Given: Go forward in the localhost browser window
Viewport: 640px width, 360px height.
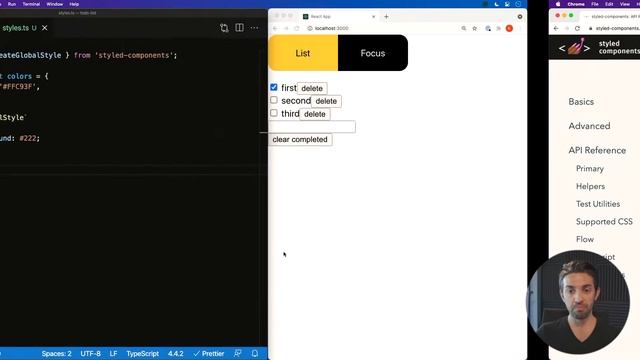Looking at the screenshot, I should click(286, 28).
